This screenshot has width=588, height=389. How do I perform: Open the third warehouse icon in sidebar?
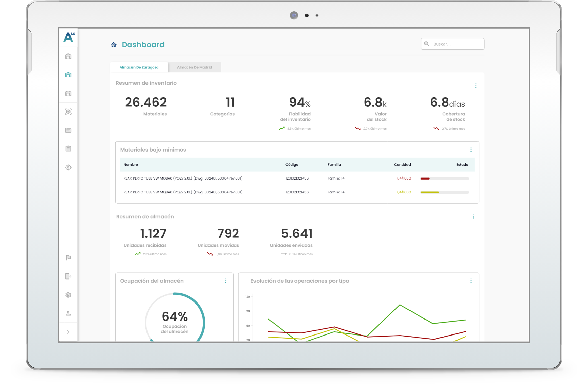pyautogui.click(x=68, y=93)
